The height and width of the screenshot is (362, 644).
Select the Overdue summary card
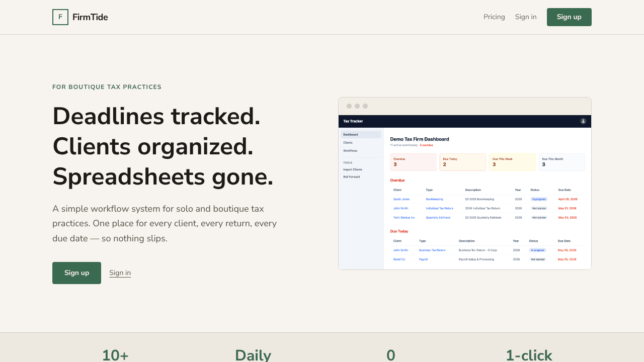[413, 162]
